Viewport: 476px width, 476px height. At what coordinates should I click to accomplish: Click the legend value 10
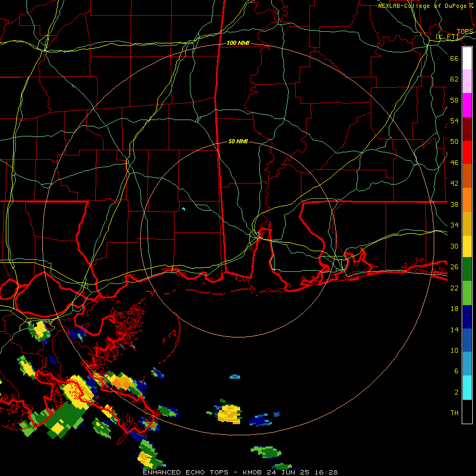click(x=454, y=351)
